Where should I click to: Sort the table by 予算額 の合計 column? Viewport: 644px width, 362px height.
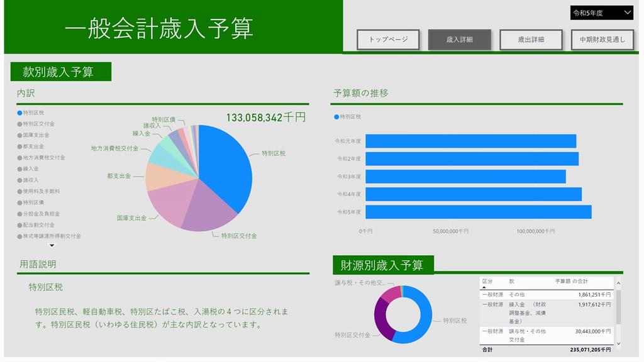pyautogui.click(x=571, y=282)
